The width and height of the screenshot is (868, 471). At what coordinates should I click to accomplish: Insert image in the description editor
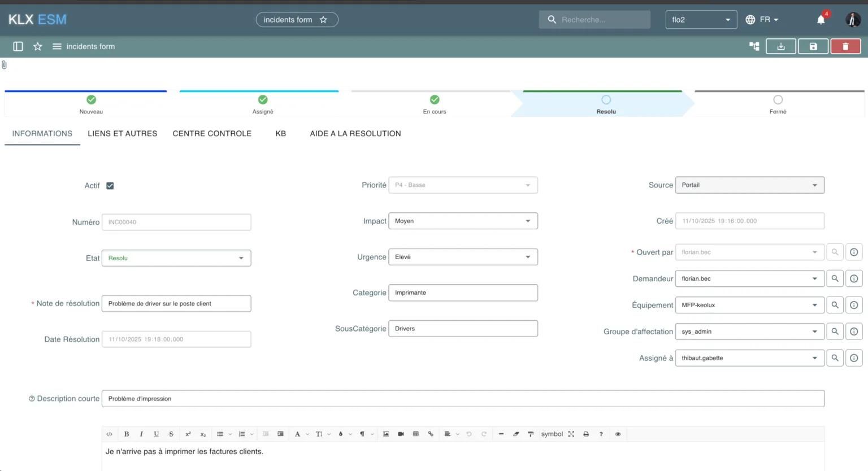386,434
